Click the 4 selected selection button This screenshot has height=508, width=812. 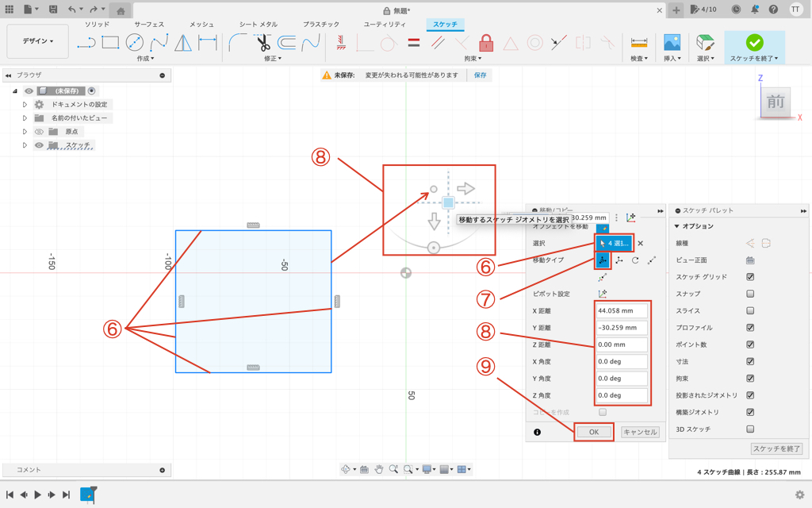point(615,243)
